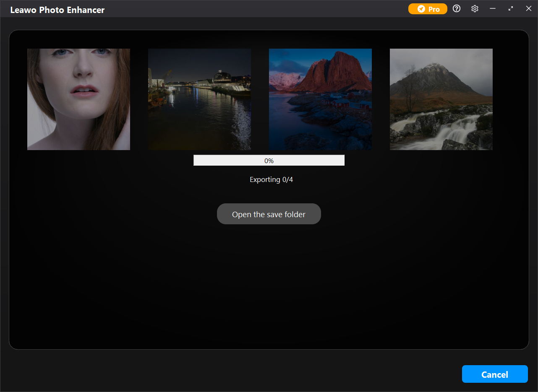Open help via the question mark icon

[x=457, y=9]
